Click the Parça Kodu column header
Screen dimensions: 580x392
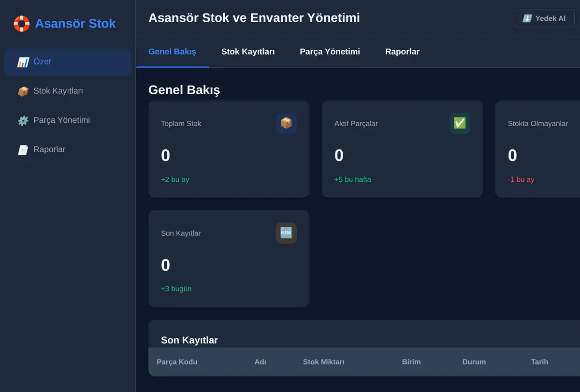tap(177, 362)
